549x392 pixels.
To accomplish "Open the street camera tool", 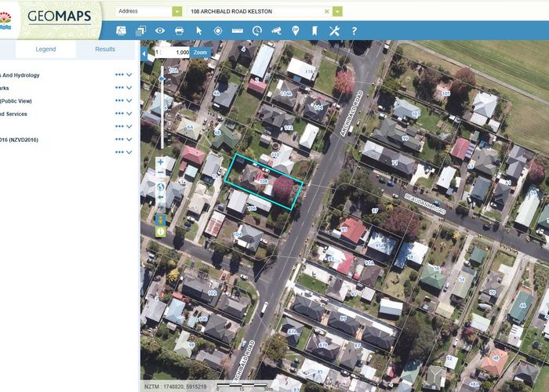I will (276, 31).
